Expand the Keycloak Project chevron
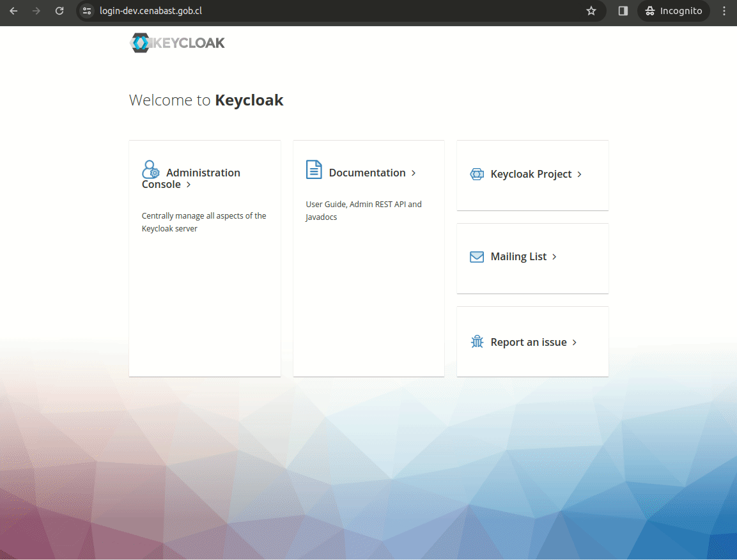 pos(579,174)
